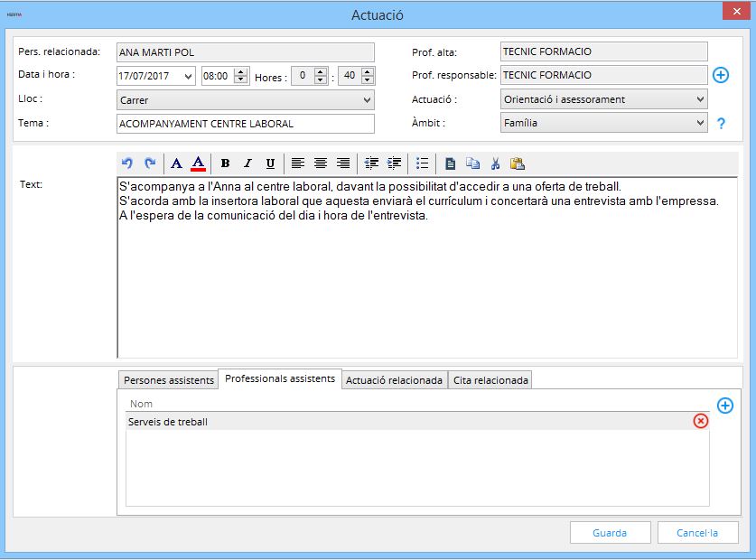
Task: Insert a bulleted list
Action: 422,163
